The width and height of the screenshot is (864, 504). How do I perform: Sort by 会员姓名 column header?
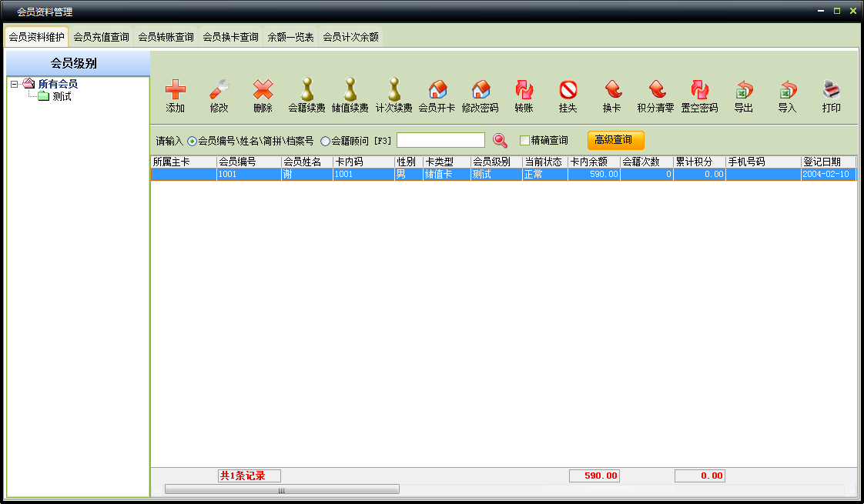tap(307, 162)
